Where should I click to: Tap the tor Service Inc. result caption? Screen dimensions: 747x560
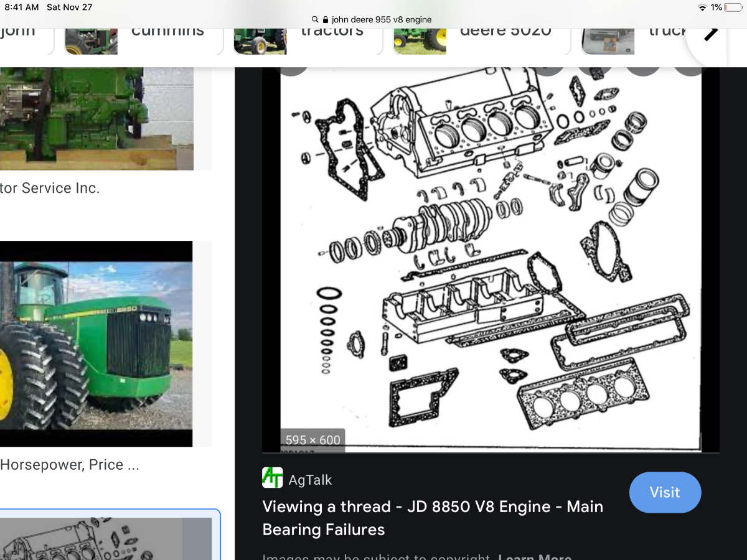coord(50,188)
